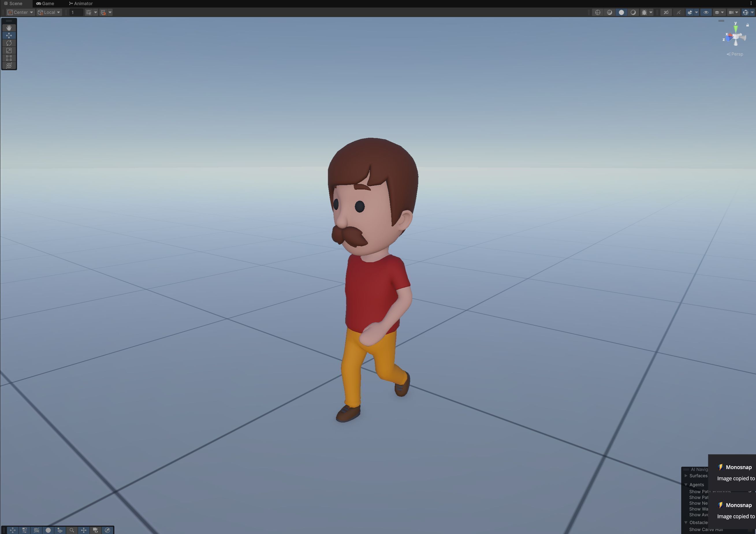Open scene camera settings dropdown
This screenshot has width=756, height=534.
click(x=733, y=12)
